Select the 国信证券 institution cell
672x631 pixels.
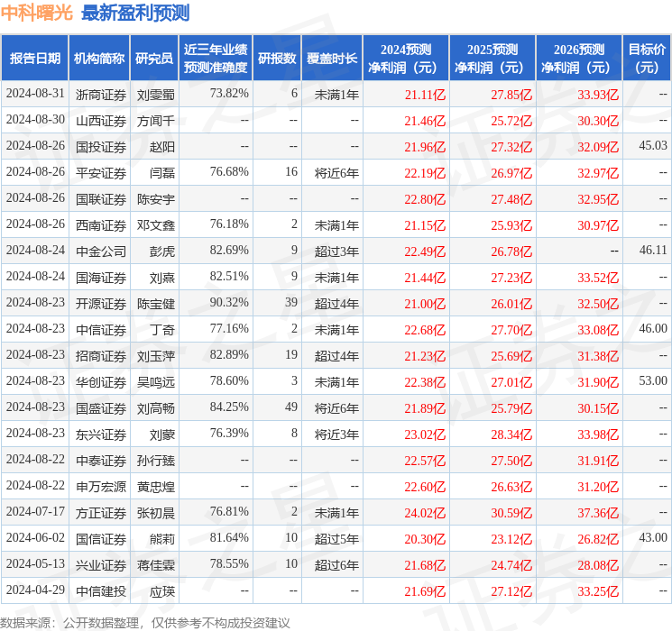101,539
